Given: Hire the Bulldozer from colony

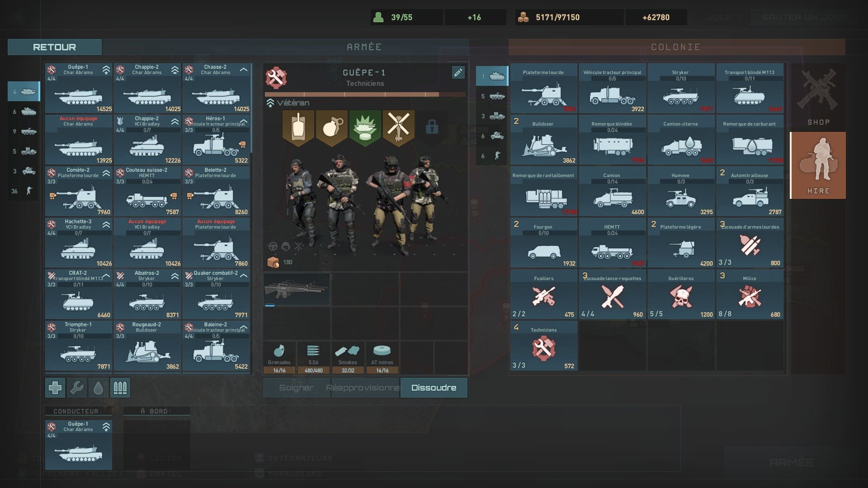Looking at the screenshot, I should pos(544,140).
